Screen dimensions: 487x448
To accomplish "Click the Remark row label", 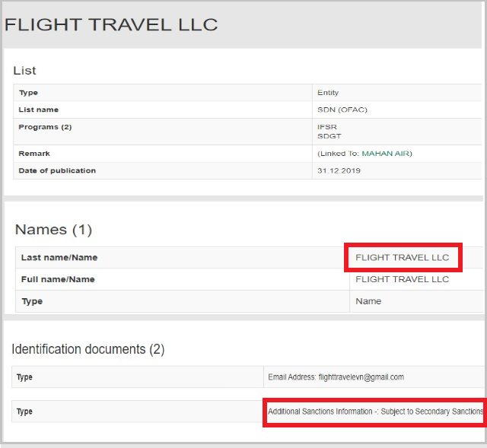I will [x=34, y=153].
